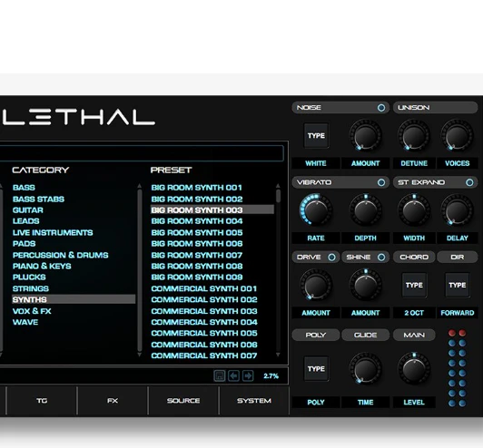Click the Glide TIME knob

click(365, 368)
